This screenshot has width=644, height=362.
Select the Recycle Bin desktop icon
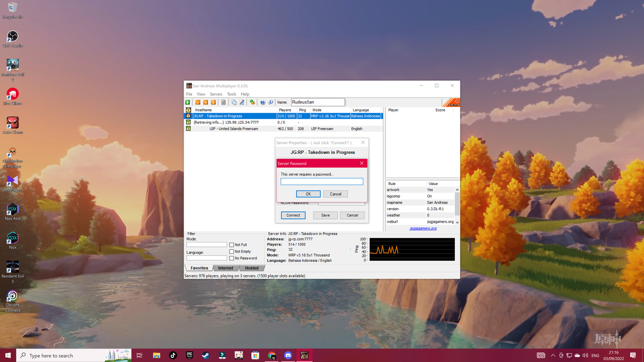13,10
